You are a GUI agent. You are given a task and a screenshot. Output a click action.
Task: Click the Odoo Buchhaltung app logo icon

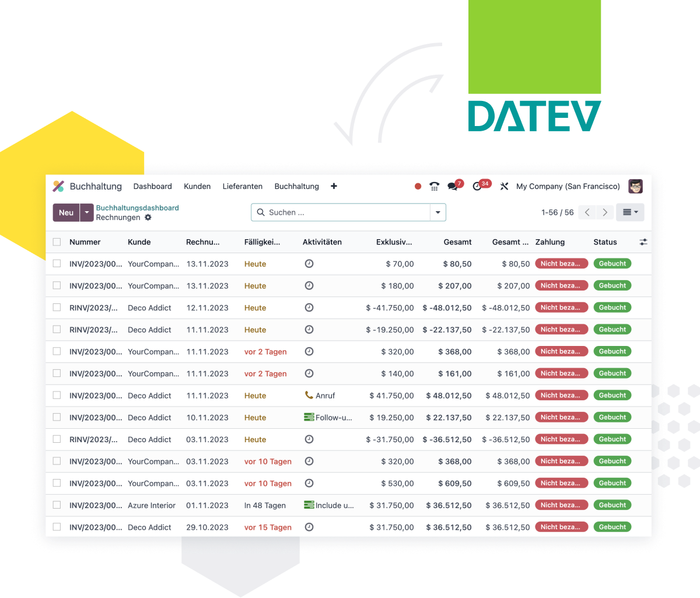coord(58,186)
